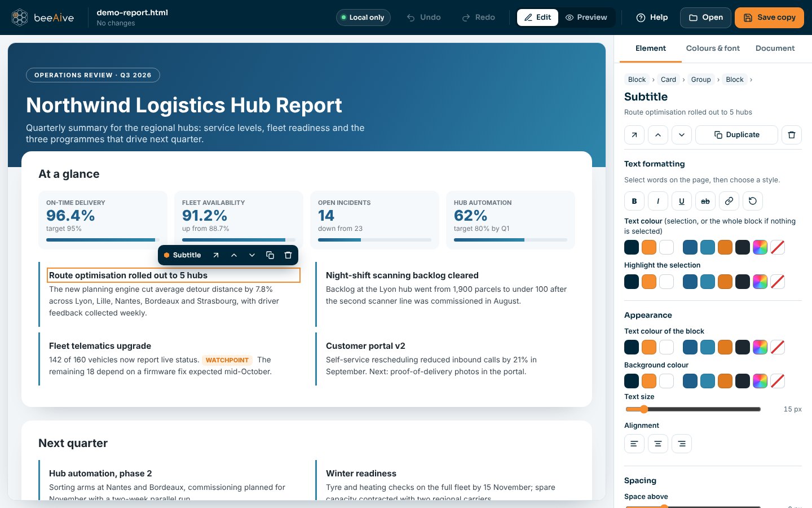Open the Element tab
This screenshot has height=508, width=812.
651,49
